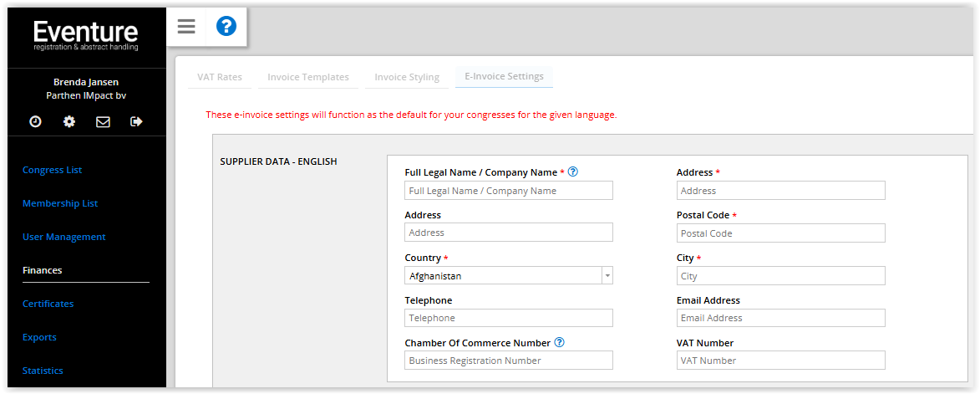Click help icon beside Full Legal Name

573,172
